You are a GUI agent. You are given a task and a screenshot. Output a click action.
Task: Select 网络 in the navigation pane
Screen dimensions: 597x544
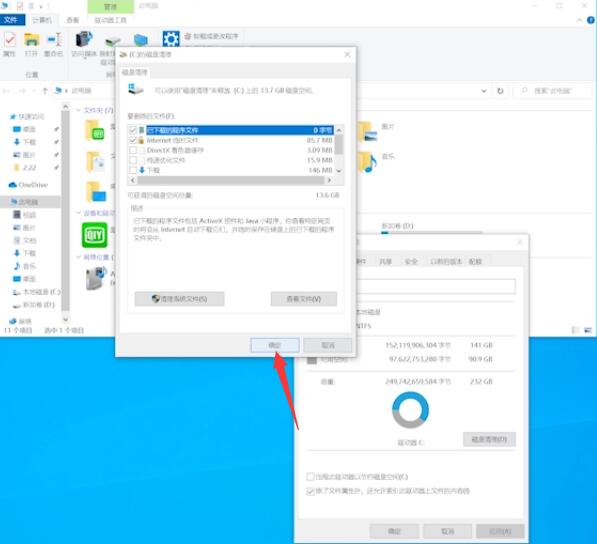pyautogui.click(x=21, y=321)
